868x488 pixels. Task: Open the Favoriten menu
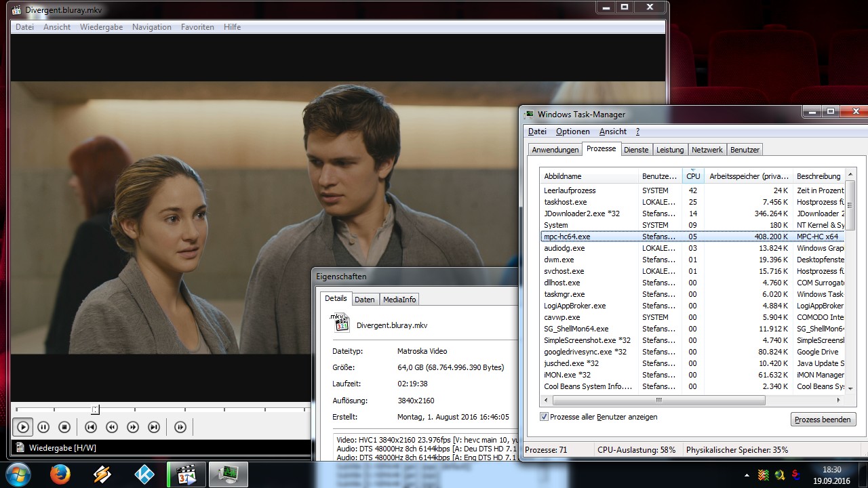tap(197, 27)
